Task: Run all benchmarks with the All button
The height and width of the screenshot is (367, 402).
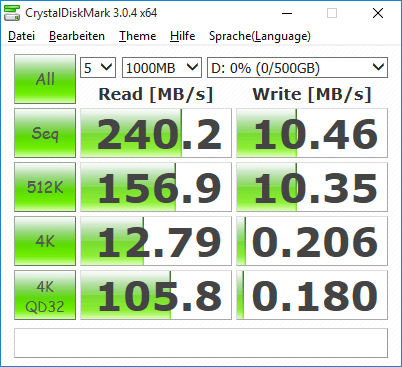Action: tap(45, 79)
